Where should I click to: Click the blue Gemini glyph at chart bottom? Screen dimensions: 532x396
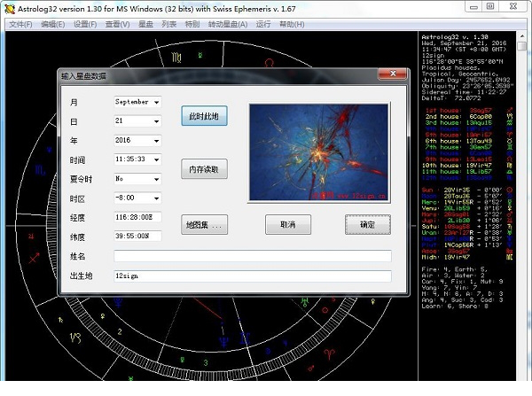[246, 338]
